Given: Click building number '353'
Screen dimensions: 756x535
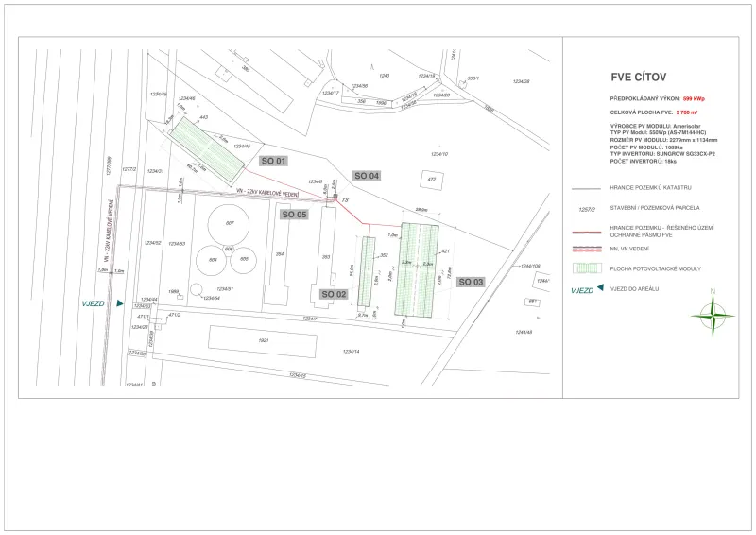Looking at the screenshot, I should pyautogui.click(x=326, y=257).
